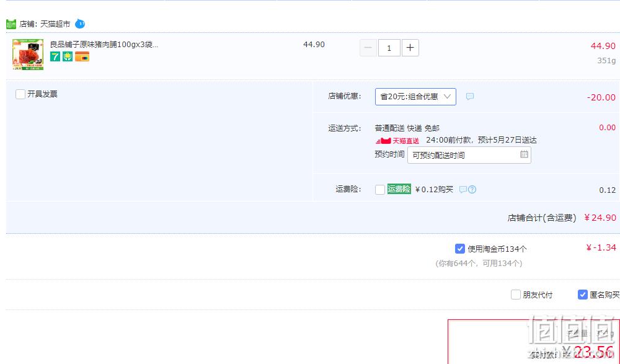Click the 预约时间 label
620x364 pixels.
[x=389, y=154]
